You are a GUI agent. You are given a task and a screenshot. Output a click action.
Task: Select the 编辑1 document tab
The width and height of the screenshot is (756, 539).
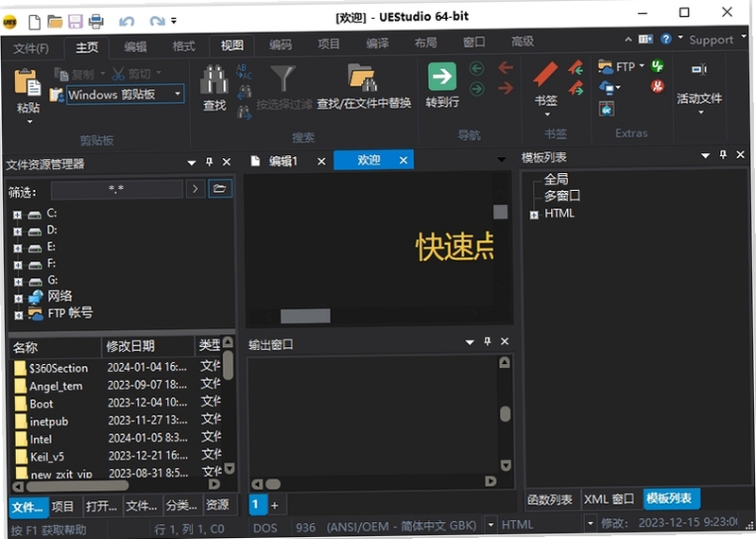pos(283,161)
